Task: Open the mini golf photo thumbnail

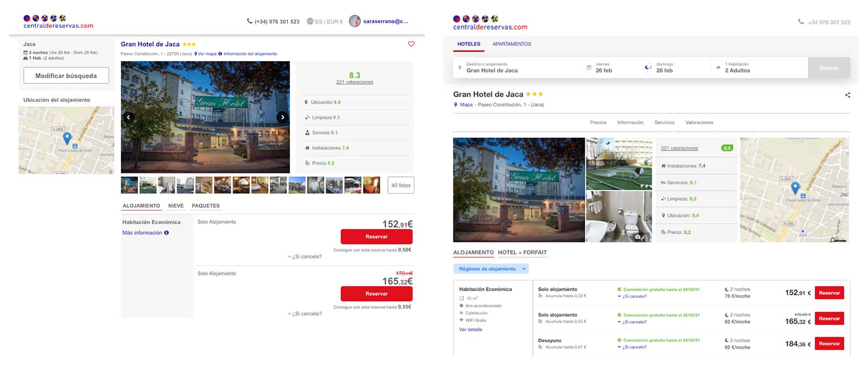Action: pos(618,163)
